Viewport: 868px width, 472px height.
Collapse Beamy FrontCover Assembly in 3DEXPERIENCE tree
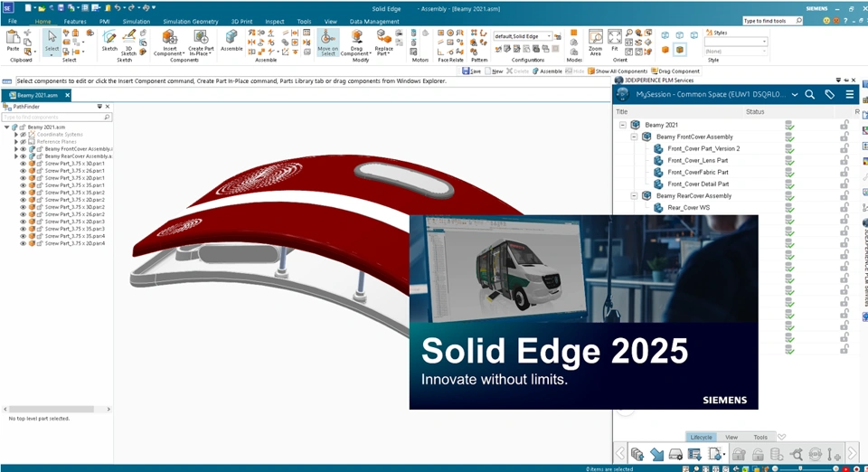tap(634, 137)
